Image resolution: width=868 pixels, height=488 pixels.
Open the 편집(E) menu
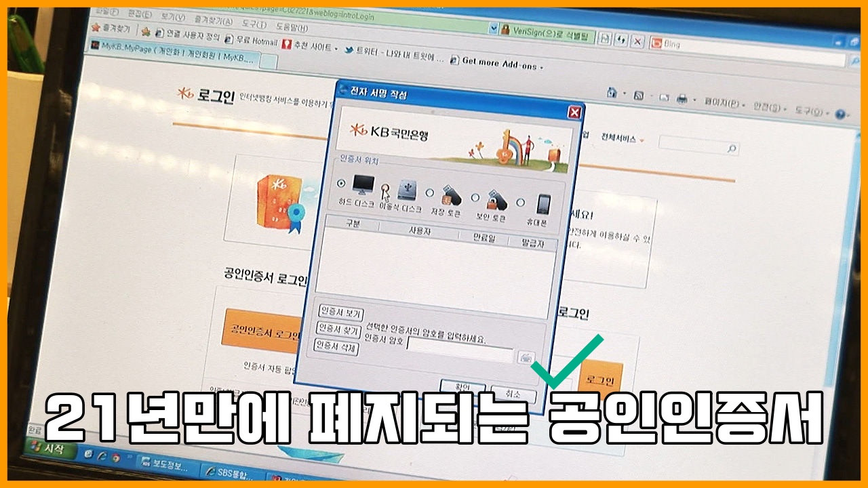[140, 13]
